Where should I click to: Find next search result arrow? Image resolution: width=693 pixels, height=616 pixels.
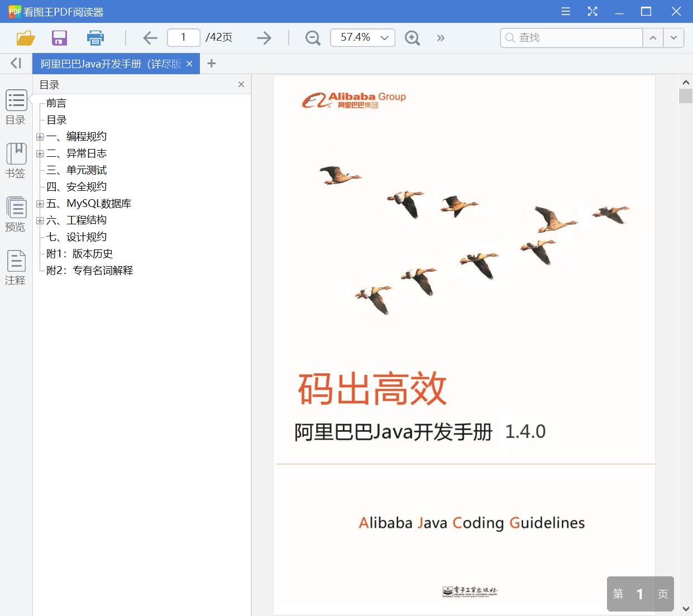pos(673,37)
